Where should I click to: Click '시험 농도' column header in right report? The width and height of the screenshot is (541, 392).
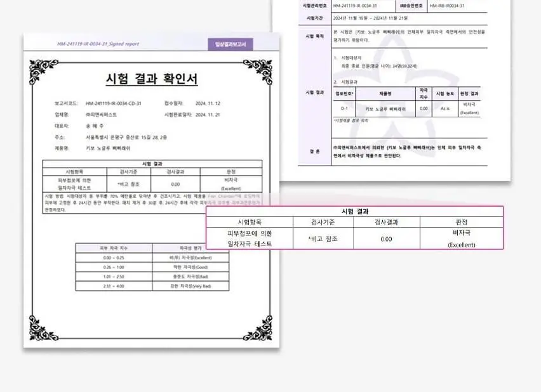click(x=445, y=93)
